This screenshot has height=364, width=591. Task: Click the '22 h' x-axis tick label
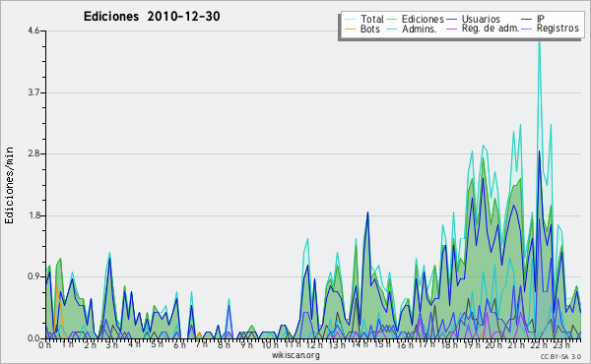click(x=539, y=345)
